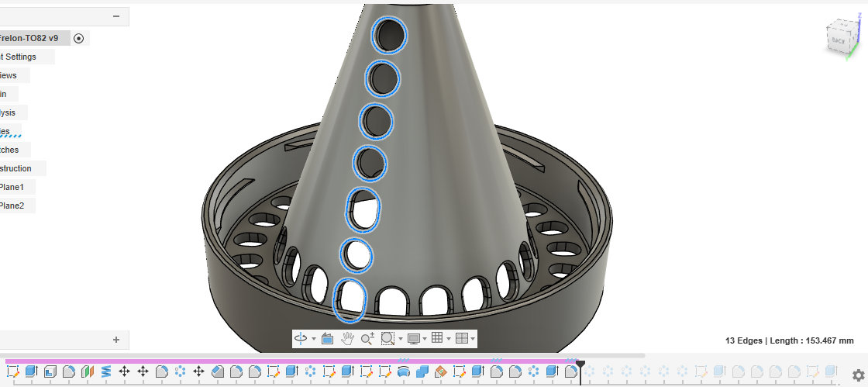
Task: Click the plus button below the browser
Action: 116,340
